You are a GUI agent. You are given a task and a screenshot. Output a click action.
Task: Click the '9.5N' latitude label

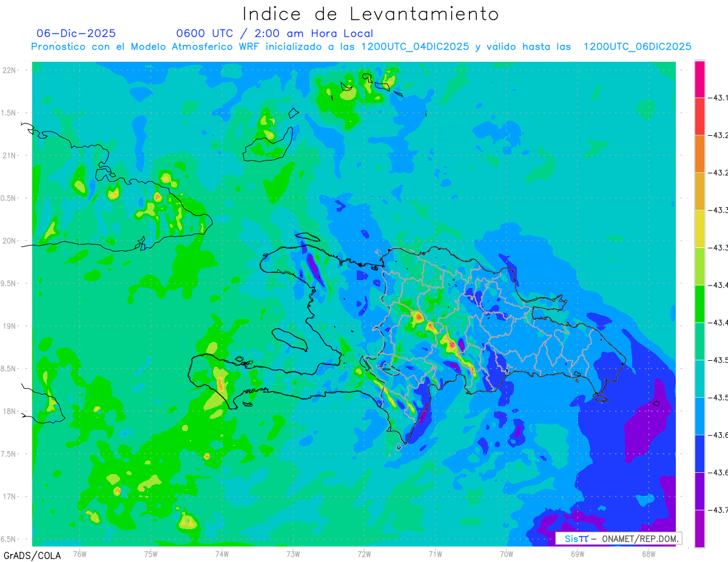(x=8, y=283)
